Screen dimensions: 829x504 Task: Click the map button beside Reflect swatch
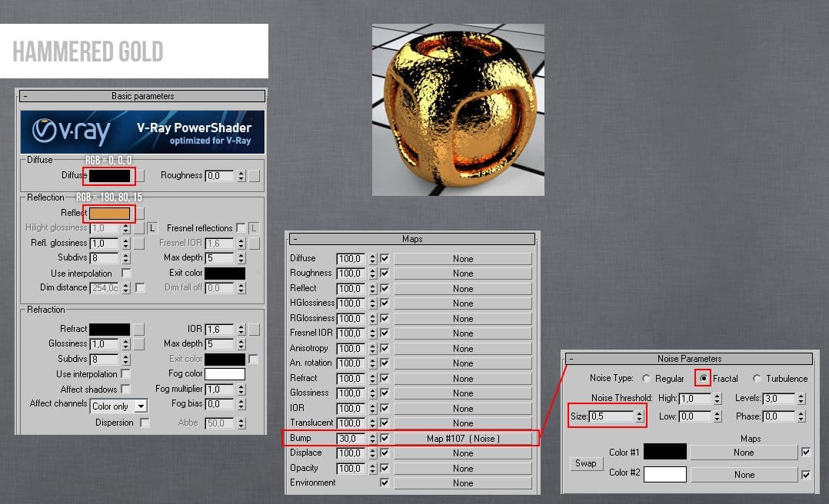tap(140, 213)
